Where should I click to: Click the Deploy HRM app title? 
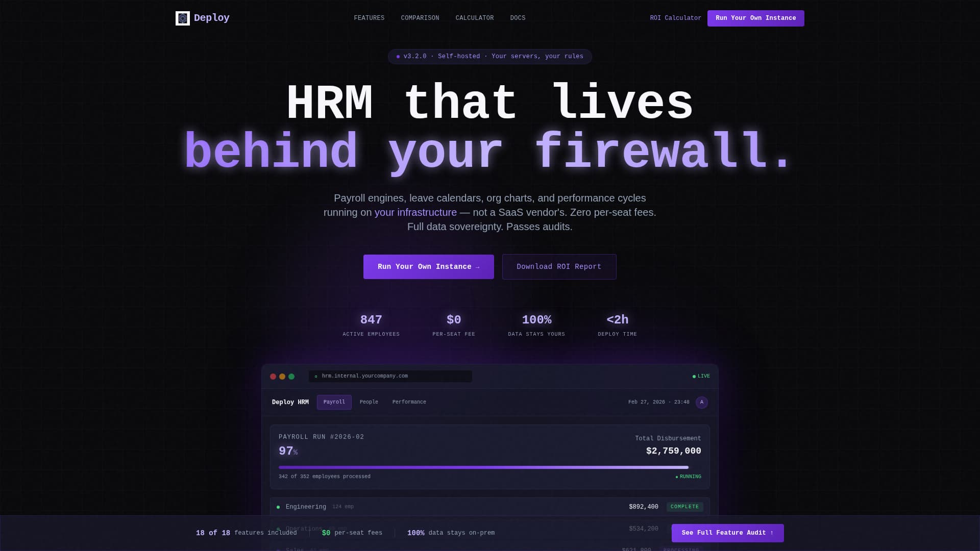[x=290, y=403]
